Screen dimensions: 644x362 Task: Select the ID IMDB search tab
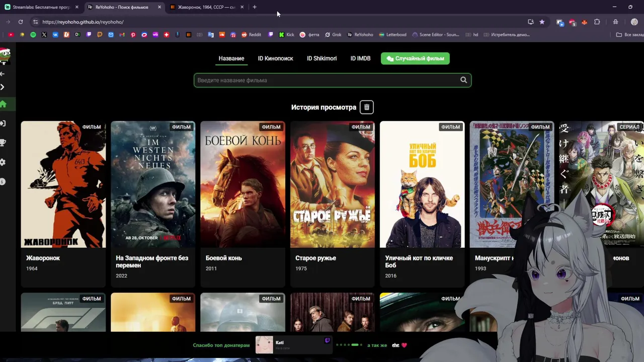pos(360,58)
